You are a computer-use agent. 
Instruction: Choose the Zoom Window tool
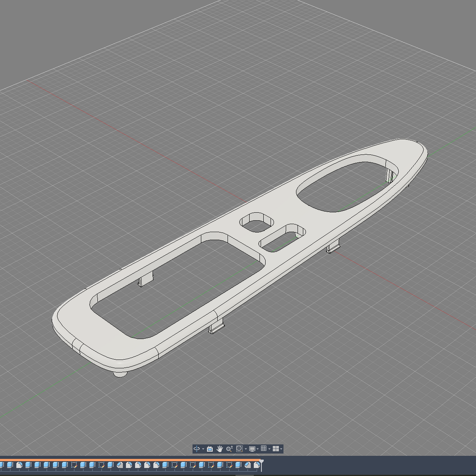click(x=239, y=449)
